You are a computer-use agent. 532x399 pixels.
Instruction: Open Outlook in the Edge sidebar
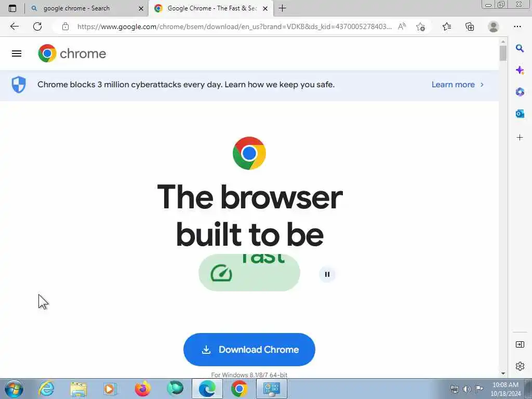520,114
